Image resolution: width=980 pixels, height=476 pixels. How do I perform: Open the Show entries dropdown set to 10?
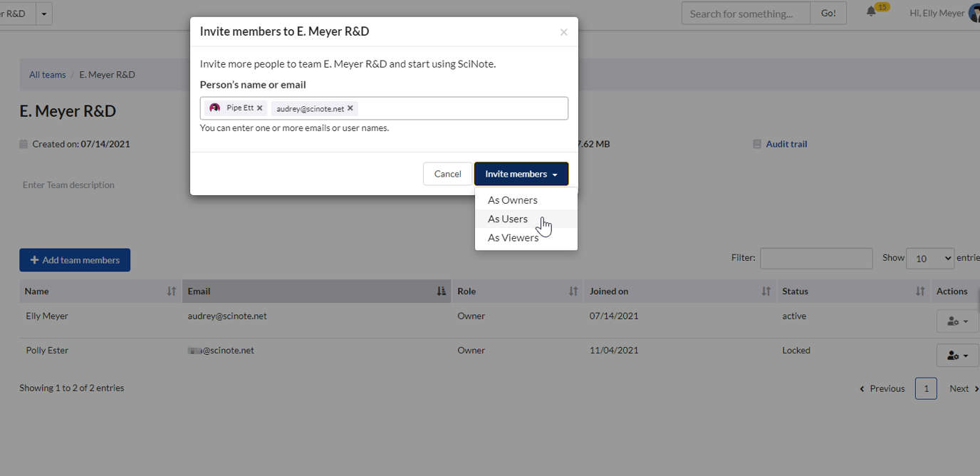pyautogui.click(x=929, y=258)
